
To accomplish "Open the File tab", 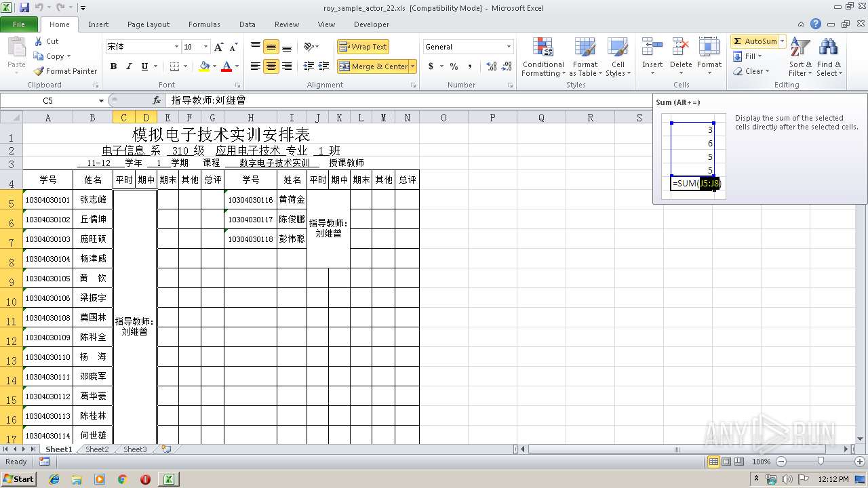I will click(19, 24).
